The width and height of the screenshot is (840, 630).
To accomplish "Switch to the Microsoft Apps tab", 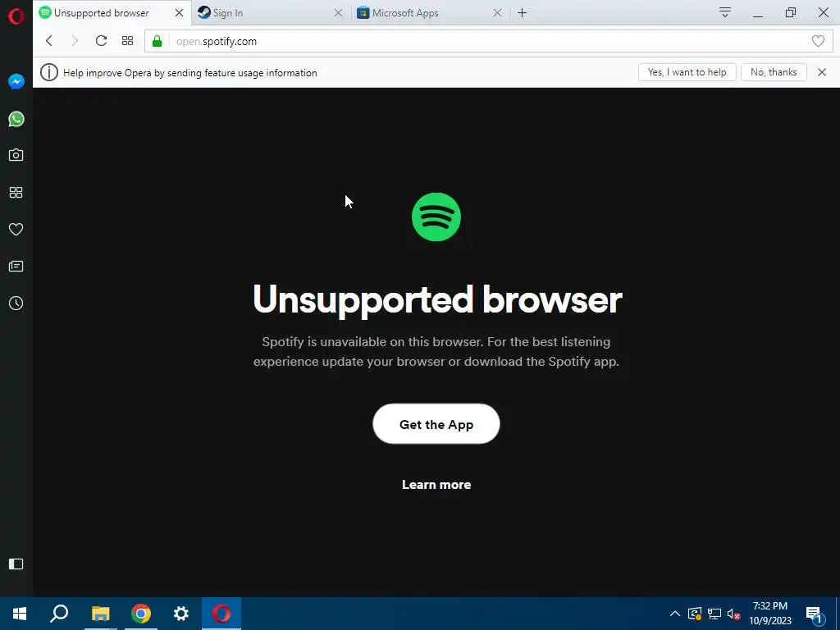I will pyautogui.click(x=430, y=13).
